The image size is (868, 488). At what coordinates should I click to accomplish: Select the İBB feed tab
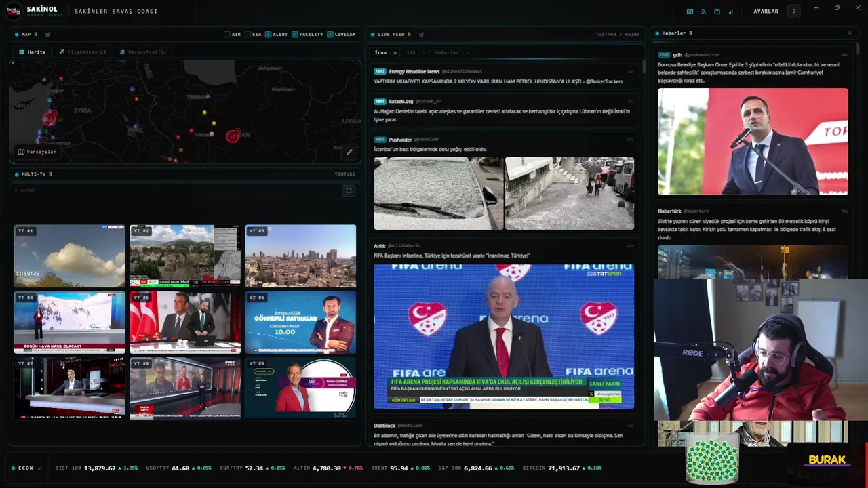coord(411,52)
